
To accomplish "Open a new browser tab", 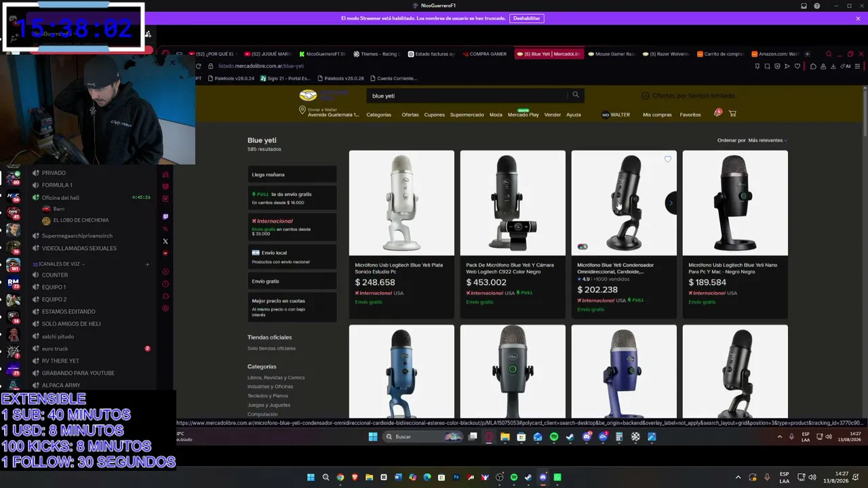I will coord(807,54).
